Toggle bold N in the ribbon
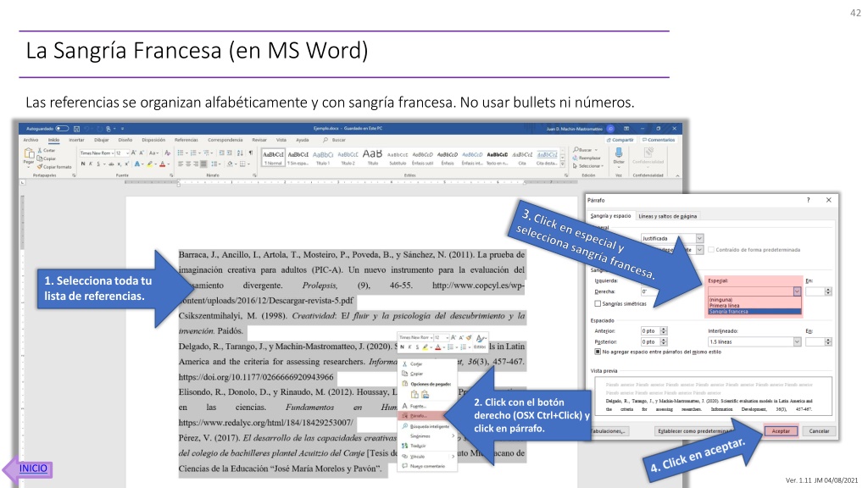Image resolution: width=868 pixels, height=488 pixels. click(x=83, y=164)
